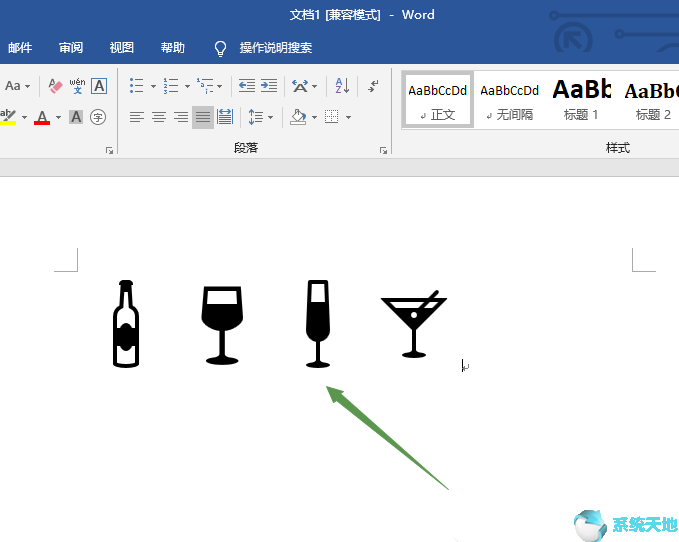The width and height of the screenshot is (679, 542).
Task: Click the Shading paint bucket icon
Action: (x=298, y=117)
